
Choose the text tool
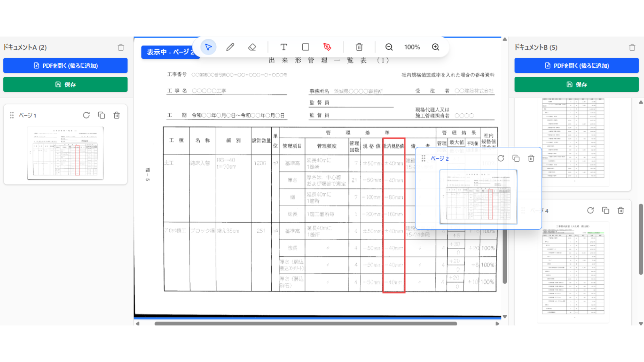284,47
